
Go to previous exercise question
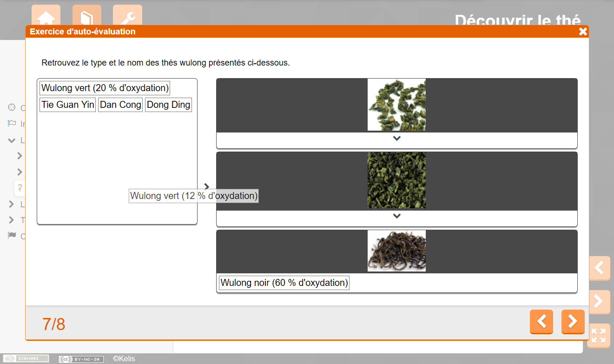[541, 321]
